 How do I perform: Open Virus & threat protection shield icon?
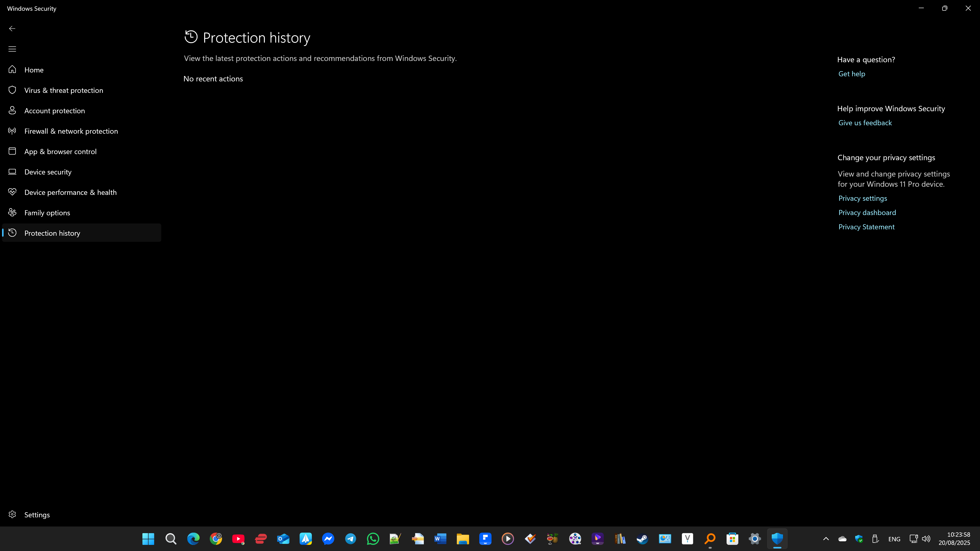pyautogui.click(x=12, y=90)
